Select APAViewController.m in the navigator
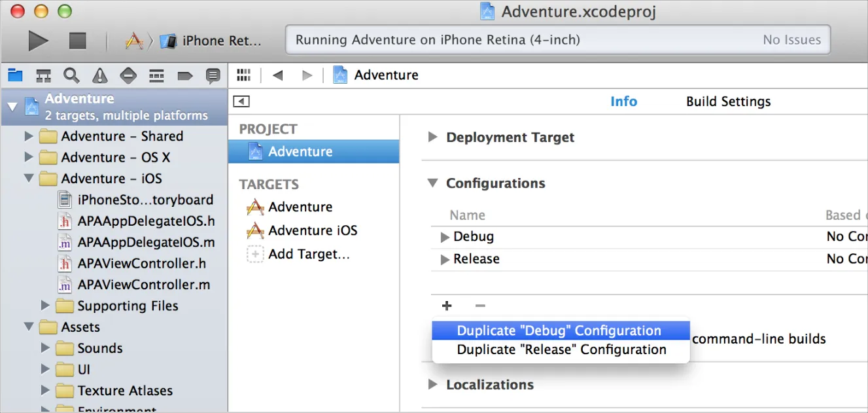The image size is (868, 413). pyautogui.click(x=144, y=285)
